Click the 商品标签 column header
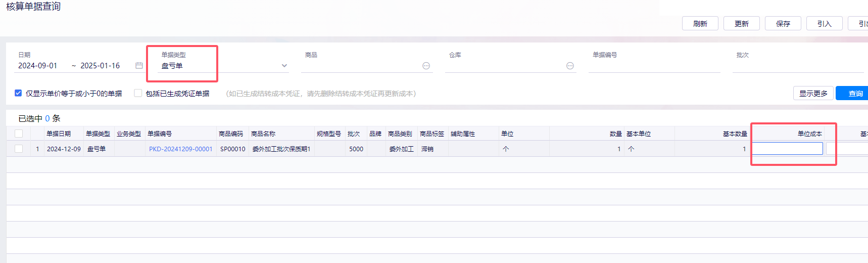Image resolution: width=868 pixels, height=263 pixels. (x=432, y=134)
